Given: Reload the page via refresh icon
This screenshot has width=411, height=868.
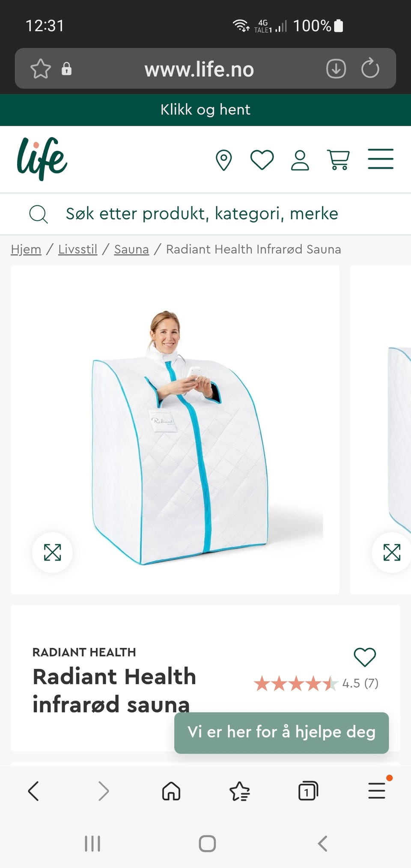Looking at the screenshot, I should pos(370,69).
